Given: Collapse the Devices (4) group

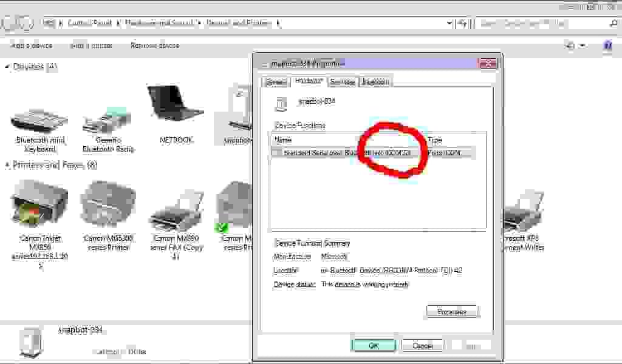Looking at the screenshot, I should 7,67.
